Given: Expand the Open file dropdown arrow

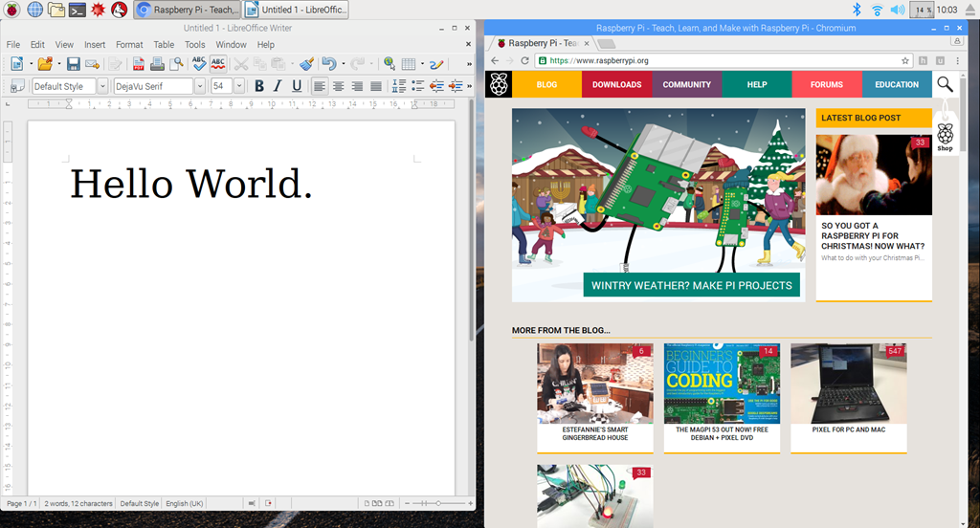Looking at the screenshot, I should [x=58, y=64].
